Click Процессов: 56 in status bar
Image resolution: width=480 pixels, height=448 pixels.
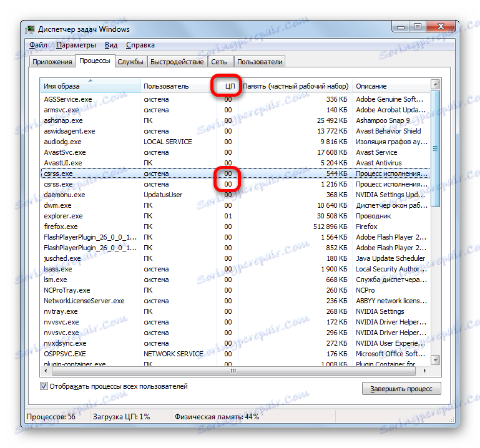[51, 416]
